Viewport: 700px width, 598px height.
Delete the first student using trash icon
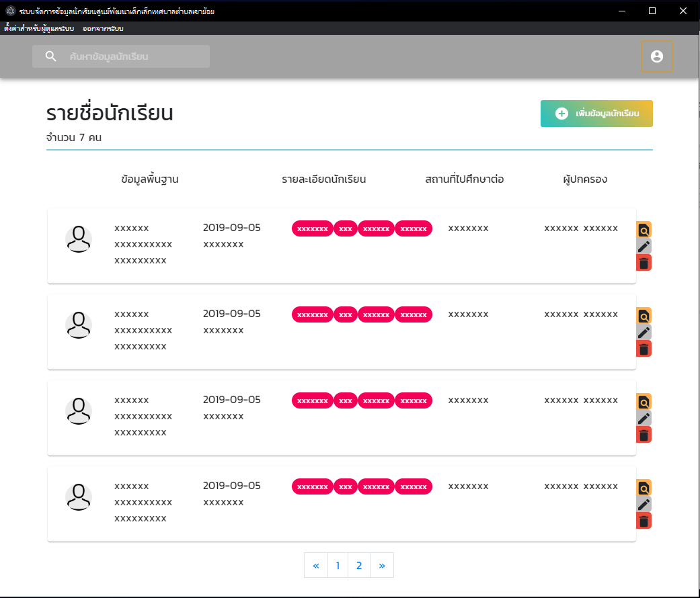coord(644,263)
